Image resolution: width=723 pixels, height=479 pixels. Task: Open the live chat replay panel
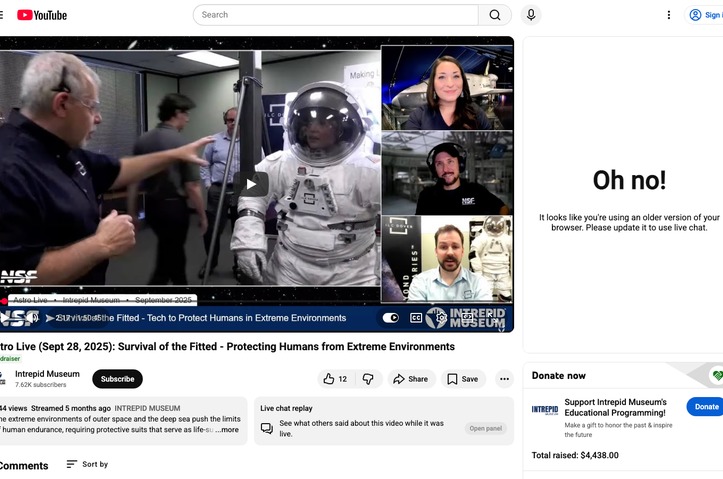[x=486, y=428]
